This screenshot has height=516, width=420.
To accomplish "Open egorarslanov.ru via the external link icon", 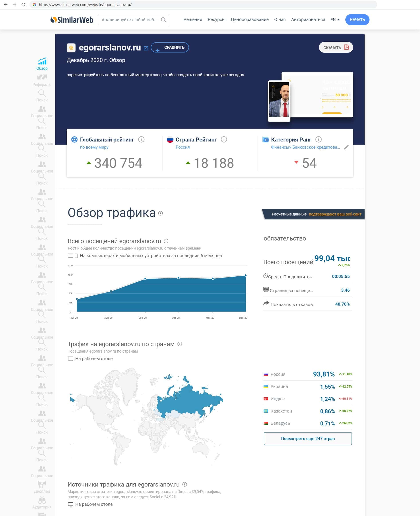I will click(x=146, y=48).
